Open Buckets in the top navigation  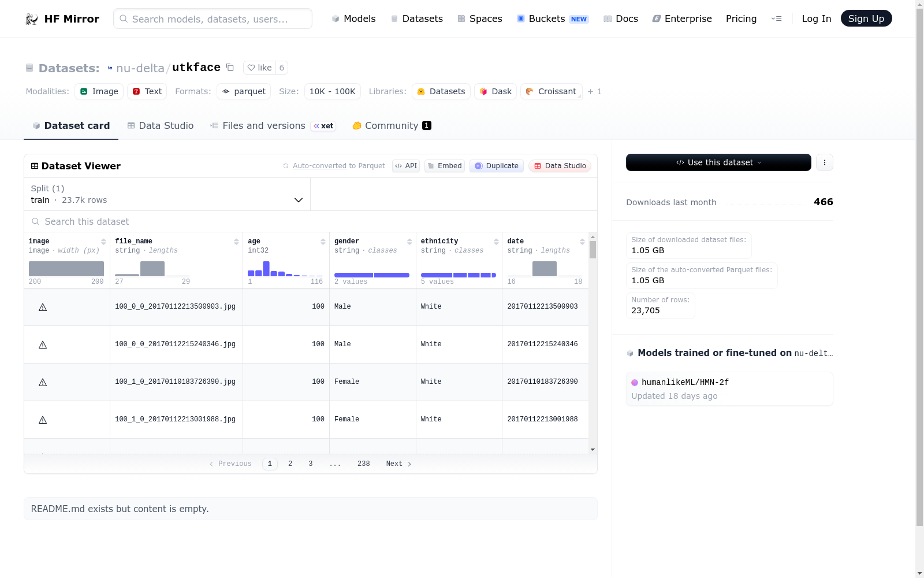552,18
